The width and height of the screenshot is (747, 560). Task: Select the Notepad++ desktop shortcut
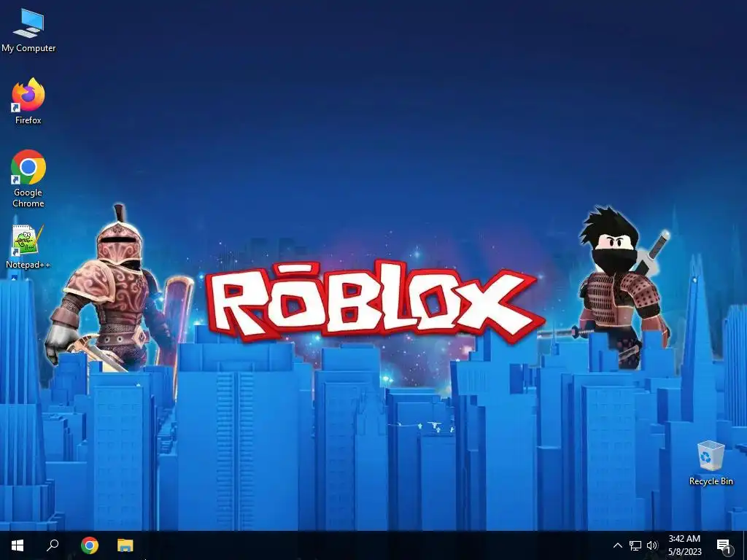28,246
